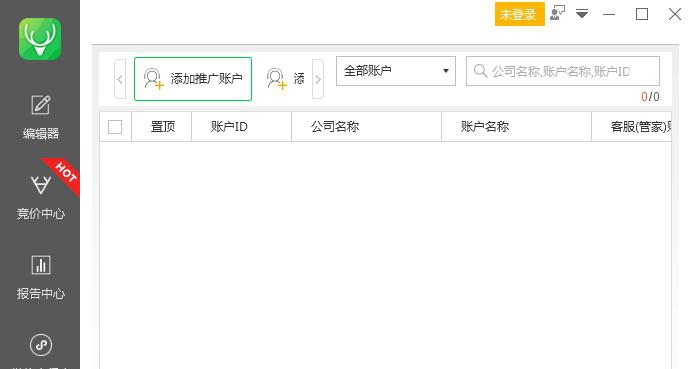This screenshot has width=691, height=369.
Task: Close the application window
Action: coord(675,14)
